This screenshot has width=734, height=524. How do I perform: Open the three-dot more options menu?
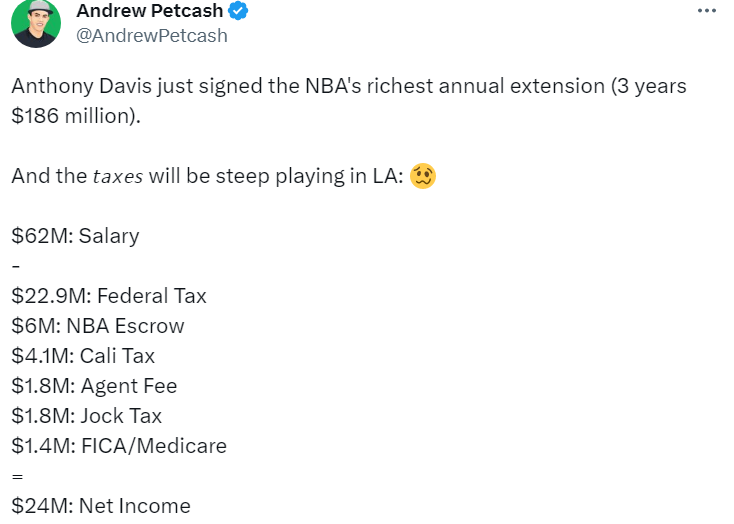706,9
